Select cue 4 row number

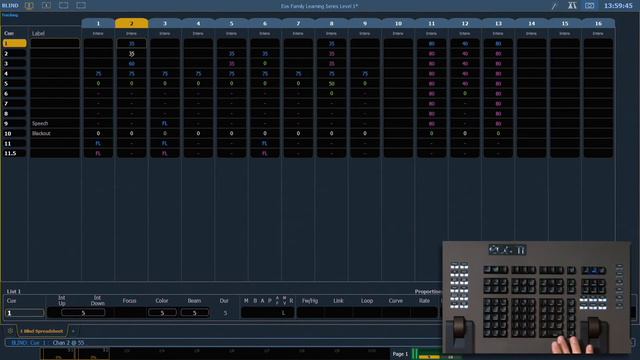(15, 73)
